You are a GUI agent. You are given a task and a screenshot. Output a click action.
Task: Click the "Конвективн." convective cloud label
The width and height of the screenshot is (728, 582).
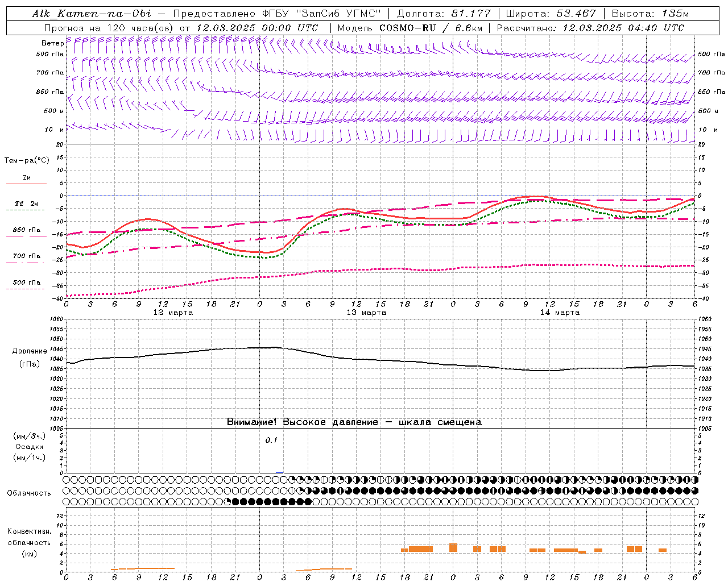point(29,531)
